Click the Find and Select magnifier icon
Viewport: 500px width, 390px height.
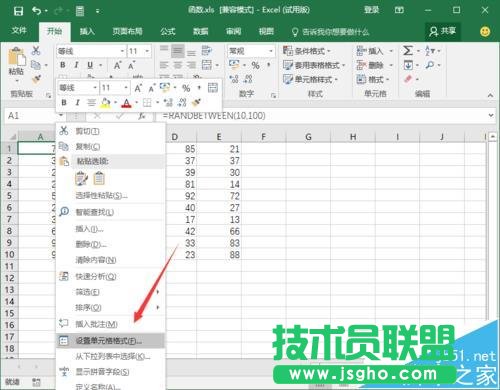click(x=430, y=65)
